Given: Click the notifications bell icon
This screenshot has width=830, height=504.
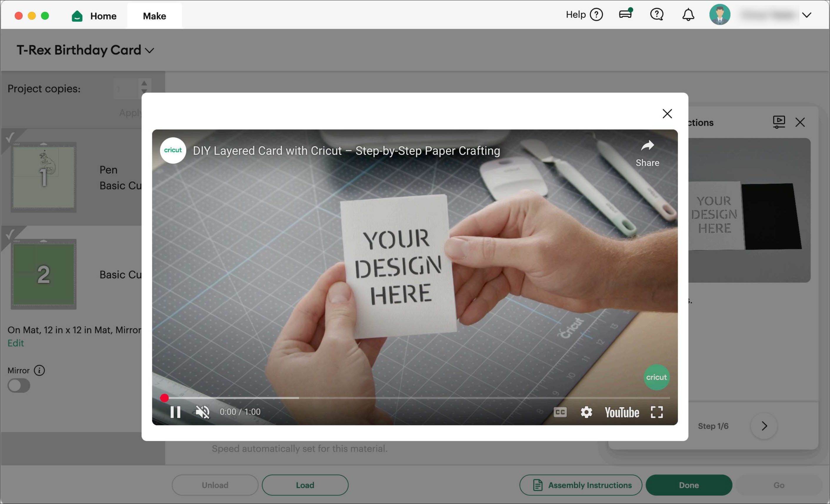Looking at the screenshot, I should coord(688,15).
